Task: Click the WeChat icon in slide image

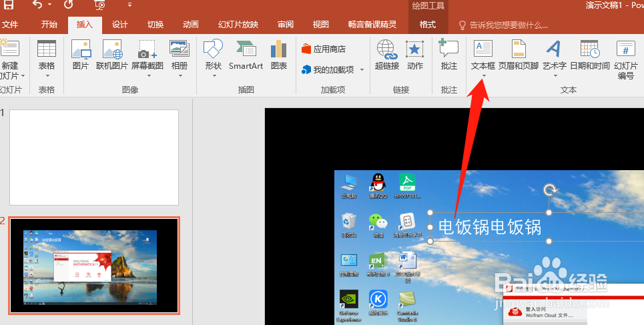Action: coord(378,222)
